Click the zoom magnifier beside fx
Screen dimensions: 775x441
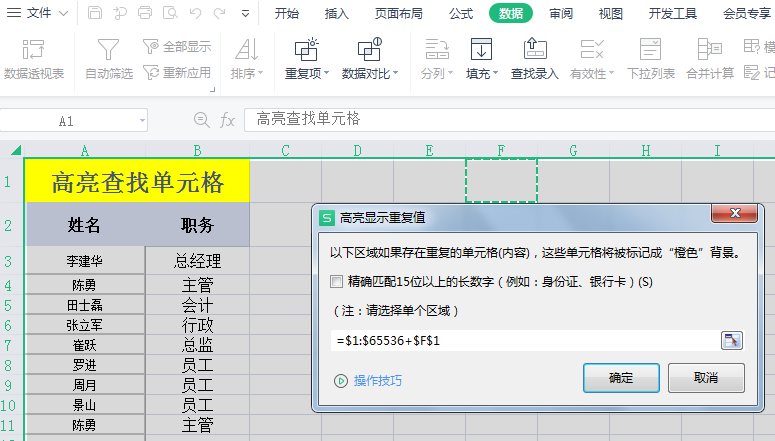tap(202, 120)
